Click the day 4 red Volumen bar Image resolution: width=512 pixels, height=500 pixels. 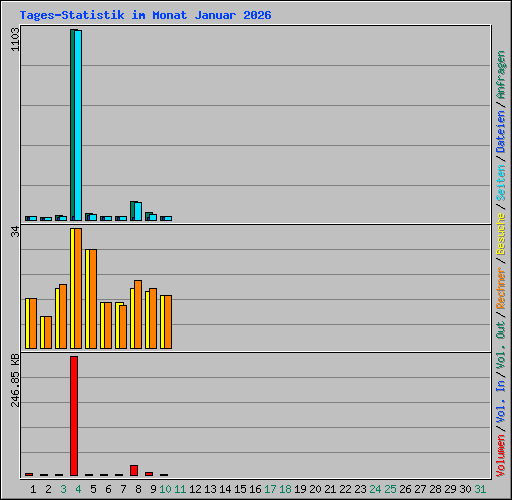pyautogui.click(x=74, y=416)
